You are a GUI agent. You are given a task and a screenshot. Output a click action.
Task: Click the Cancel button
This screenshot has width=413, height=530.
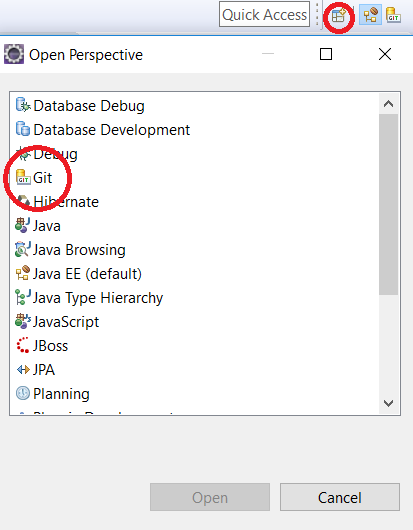(340, 497)
